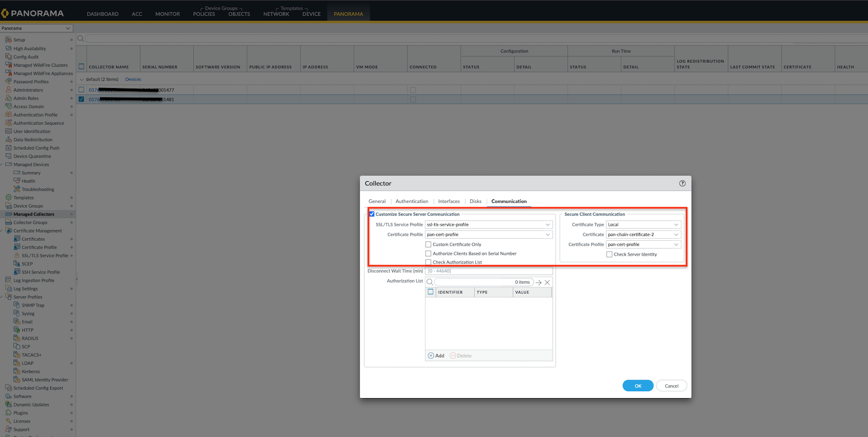Uncheck Customize Secure Server Communication
Image resolution: width=868 pixels, height=437 pixels.
point(372,214)
